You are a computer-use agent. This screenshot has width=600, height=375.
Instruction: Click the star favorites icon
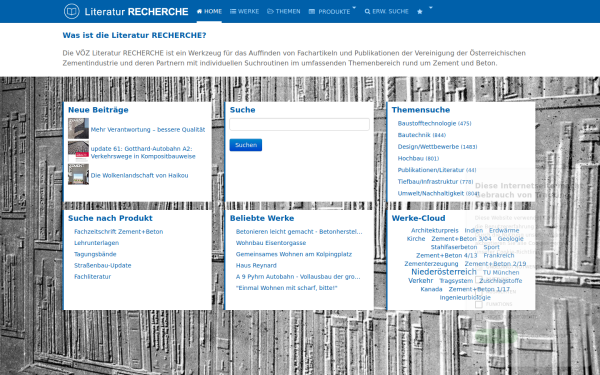(x=420, y=11)
